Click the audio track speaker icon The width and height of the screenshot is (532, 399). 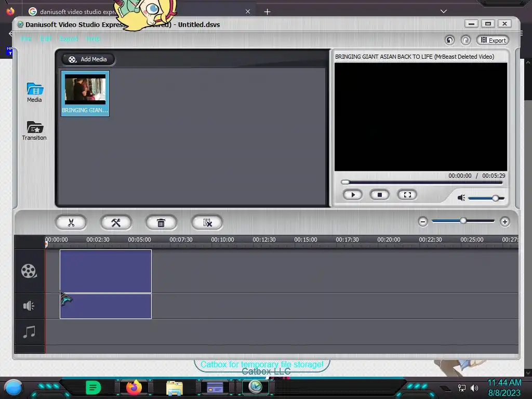29,306
